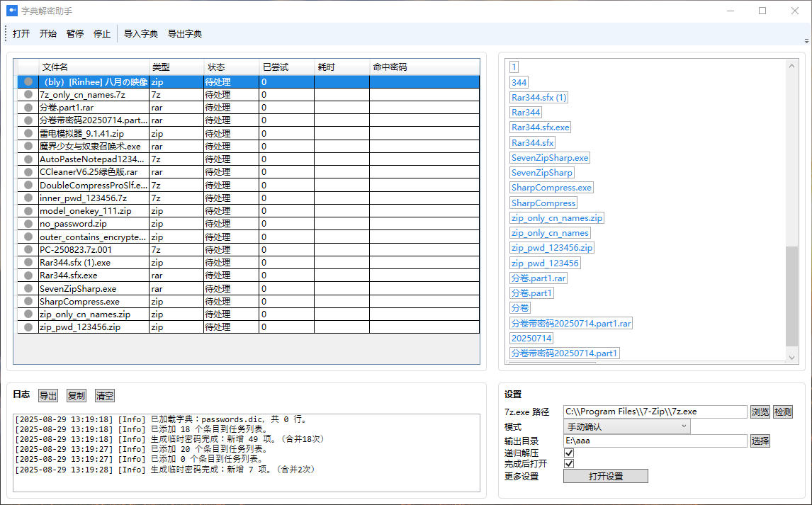This screenshot has height=505, width=812.
Task: Click password tag SevenZipSharp
Action: click(x=542, y=173)
